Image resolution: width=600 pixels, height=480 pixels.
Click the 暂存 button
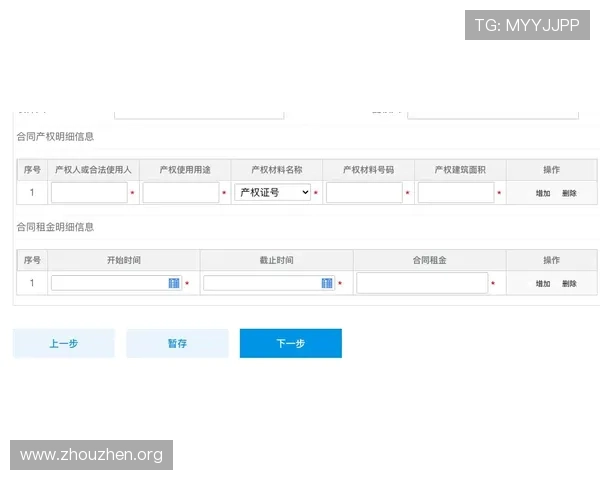tap(177, 343)
